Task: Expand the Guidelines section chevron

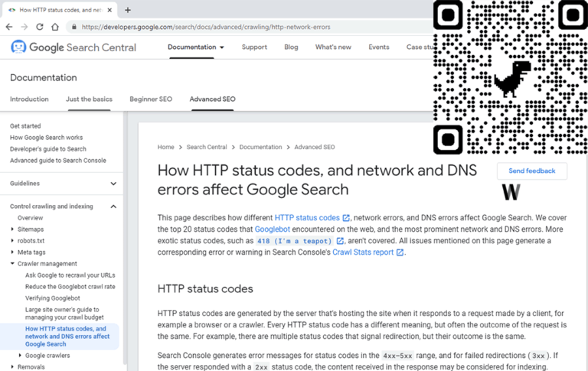Action: 113,184
